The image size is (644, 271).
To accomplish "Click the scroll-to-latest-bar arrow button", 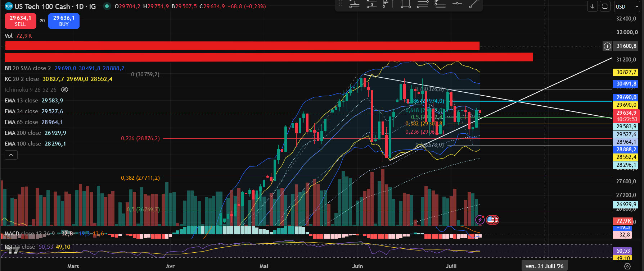I will 592,6.
